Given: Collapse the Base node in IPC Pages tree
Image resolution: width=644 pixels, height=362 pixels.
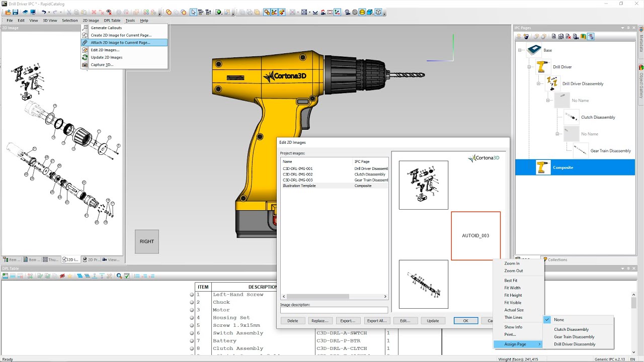Looking at the screenshot, I should coord(519,50).
